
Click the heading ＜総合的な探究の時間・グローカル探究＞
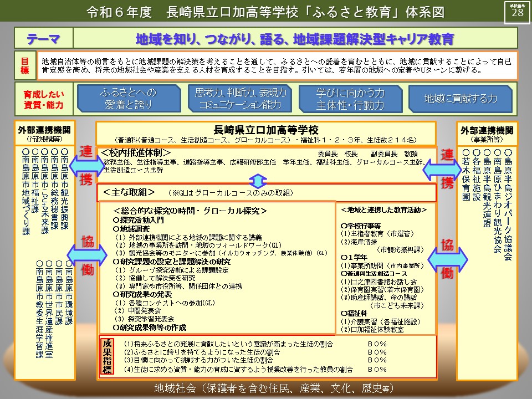pos(190,211)
